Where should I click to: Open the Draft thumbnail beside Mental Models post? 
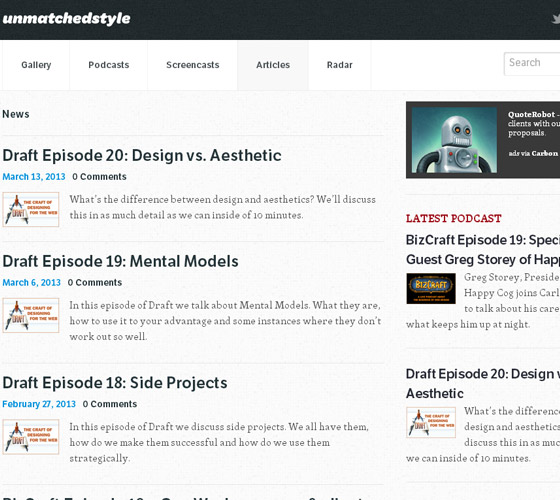pos(31,315)
